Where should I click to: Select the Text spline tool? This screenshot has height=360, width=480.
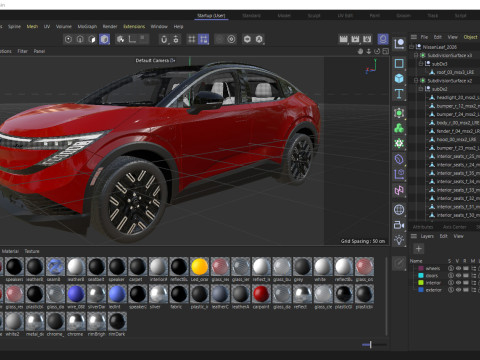(x=399, y=94)
